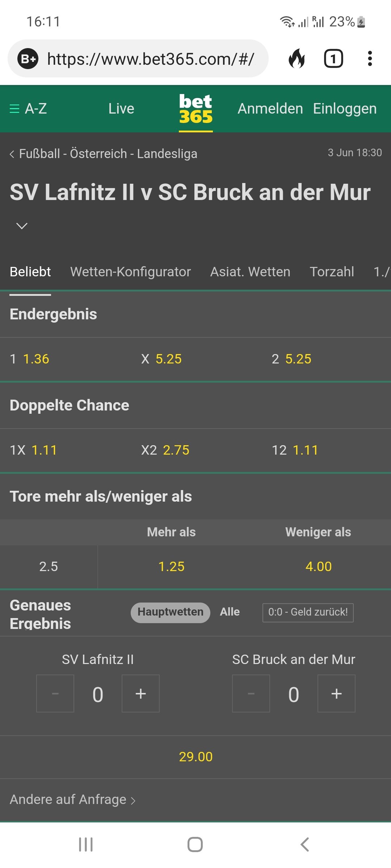Open the browser tab switcher

[333, 59]
